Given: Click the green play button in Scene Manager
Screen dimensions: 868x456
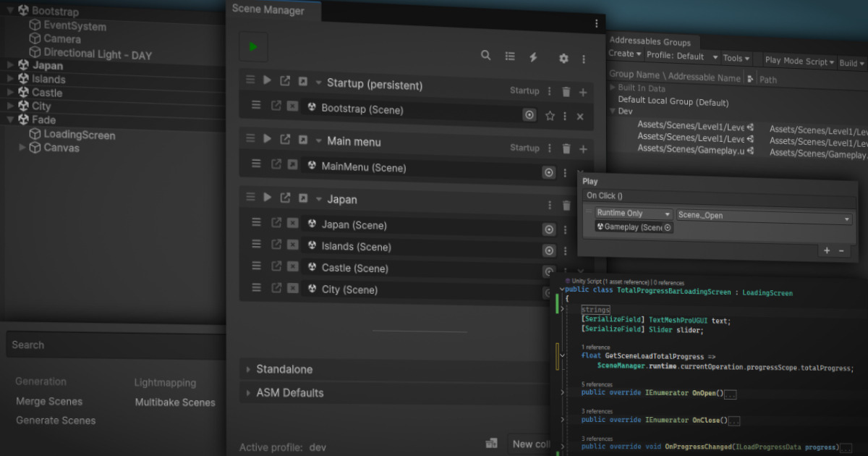Looking at the screenshot, I should click(252, 46).
